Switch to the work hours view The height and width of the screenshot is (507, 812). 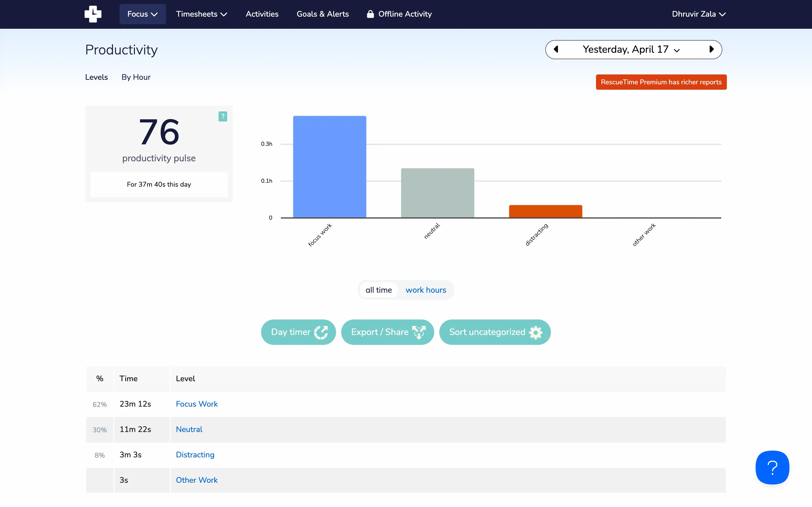click(425, 290)
